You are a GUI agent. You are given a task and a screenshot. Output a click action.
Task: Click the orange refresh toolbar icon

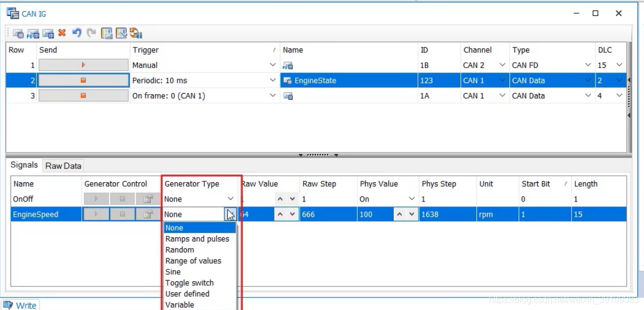[x=136, y=33]
